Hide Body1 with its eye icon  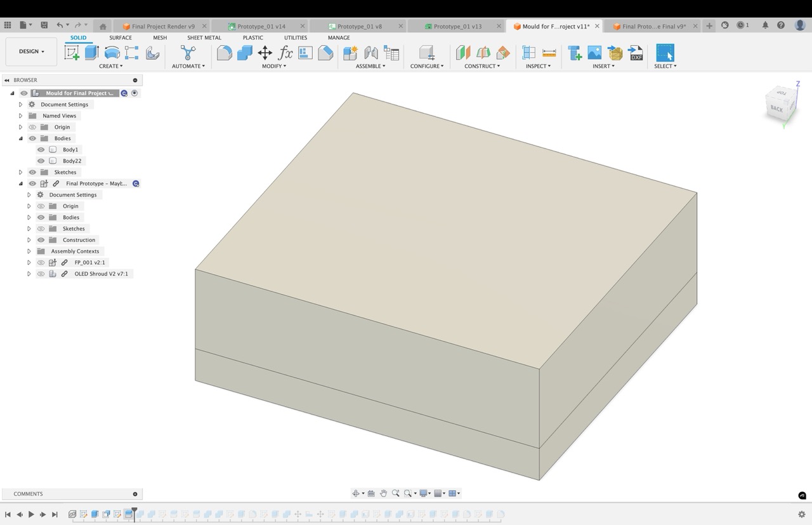coord(41,150)
